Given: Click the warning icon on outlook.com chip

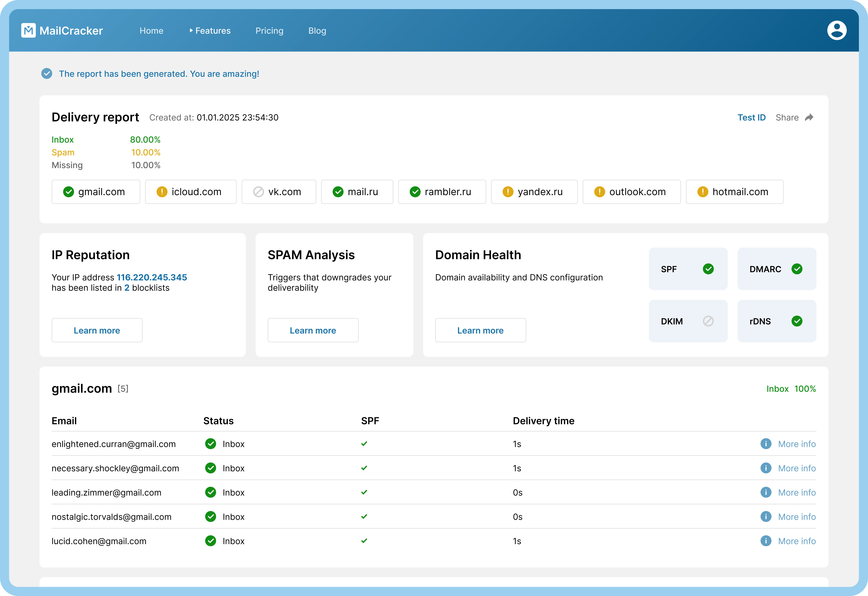Looking at the screenshot, I should point(599,192).
